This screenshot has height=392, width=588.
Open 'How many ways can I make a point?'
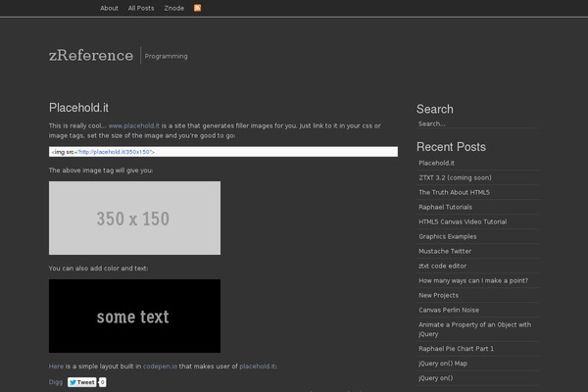pyautogui.click(x=473, y=280)
